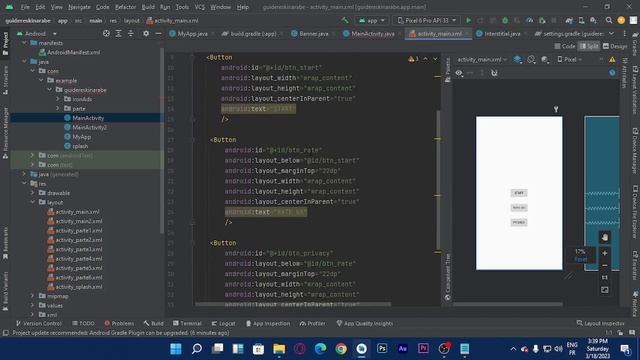This screenshot has width=640, height=360.
Task: Open the VCS menu
Action: click(200, 7)
